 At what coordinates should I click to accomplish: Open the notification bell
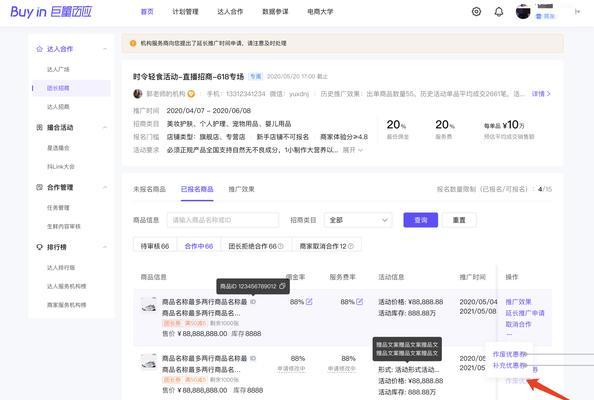tap(499, 12)
